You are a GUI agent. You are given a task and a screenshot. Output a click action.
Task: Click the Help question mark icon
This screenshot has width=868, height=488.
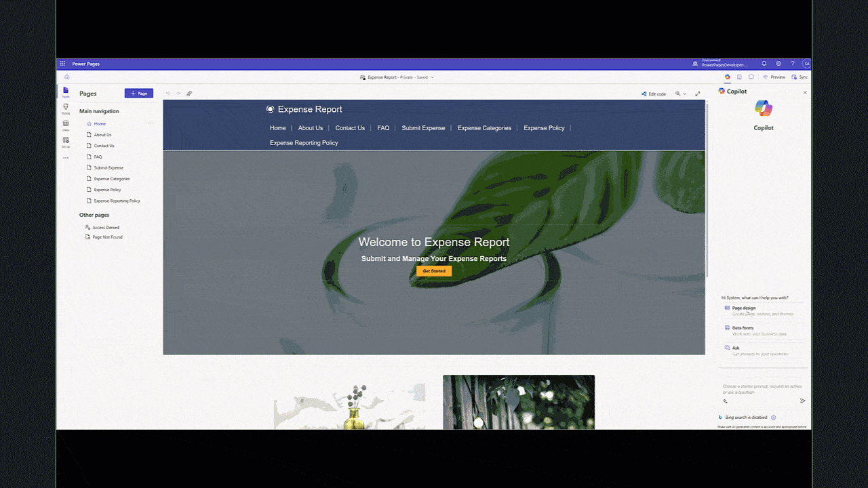[792, 63]
